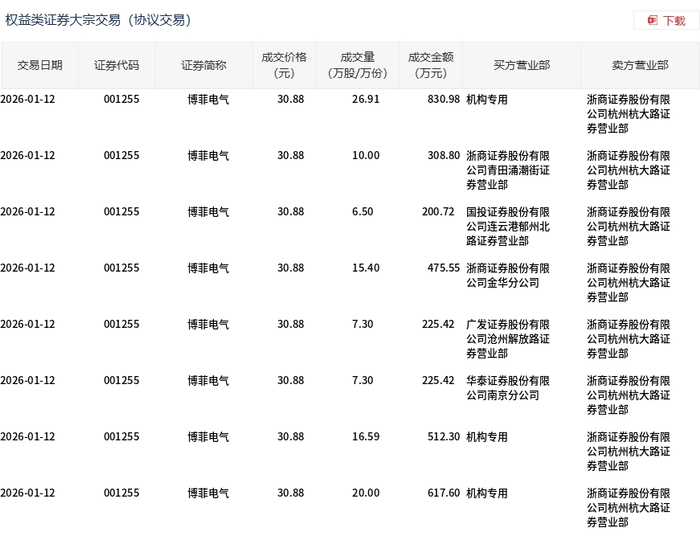This screenshot has height=540, width=700.
Task: Select the 830.98 amount cell
Action: [443, 99]
